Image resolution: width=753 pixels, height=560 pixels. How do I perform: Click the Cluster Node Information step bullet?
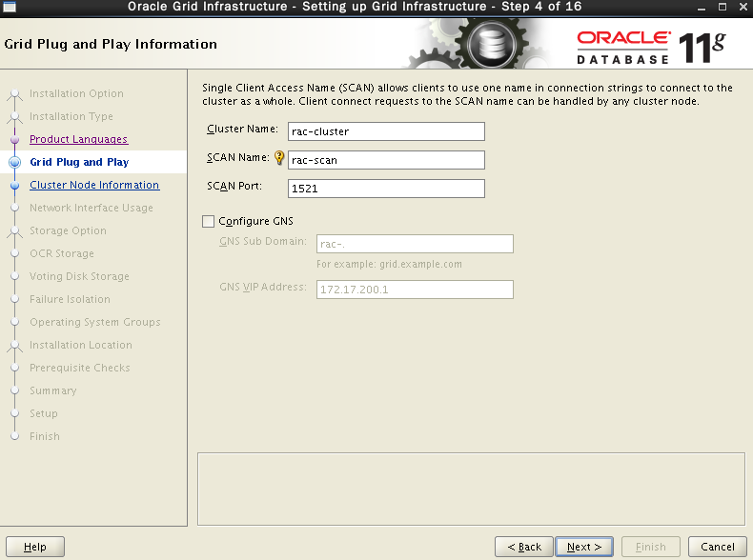(14, 186)
